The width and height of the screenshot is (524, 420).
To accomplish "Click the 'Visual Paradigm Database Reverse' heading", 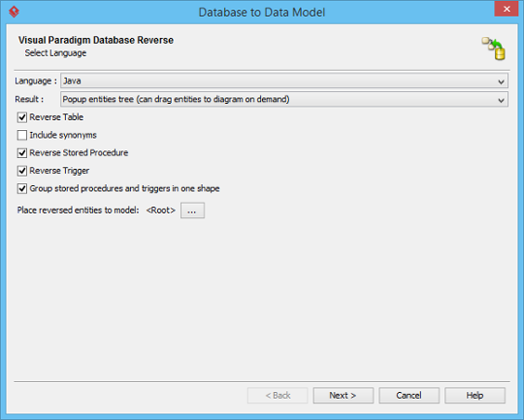I will [96, 40].
